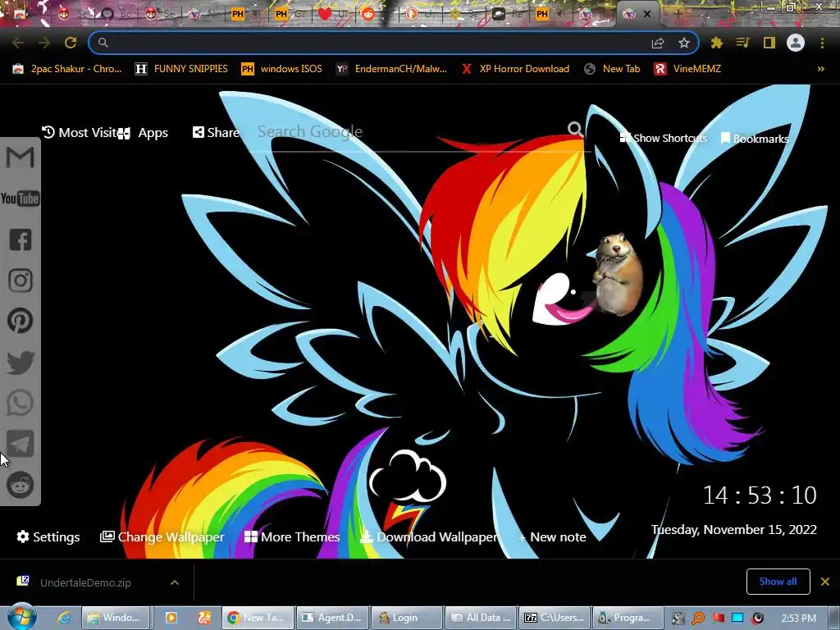This screenshot has height=630, width=840.
Task: Open Pinterest sidebar shortcut
Action: [21, 321]
